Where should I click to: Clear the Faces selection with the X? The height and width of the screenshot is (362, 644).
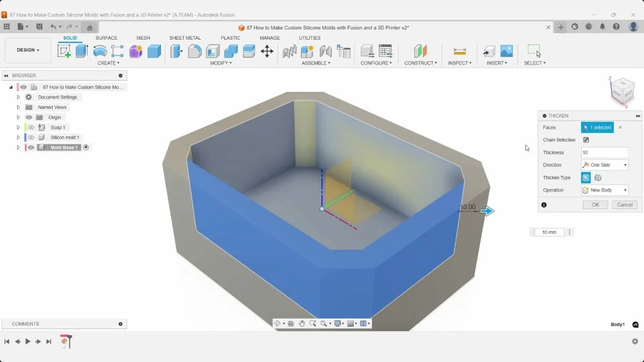click(620, 128)
